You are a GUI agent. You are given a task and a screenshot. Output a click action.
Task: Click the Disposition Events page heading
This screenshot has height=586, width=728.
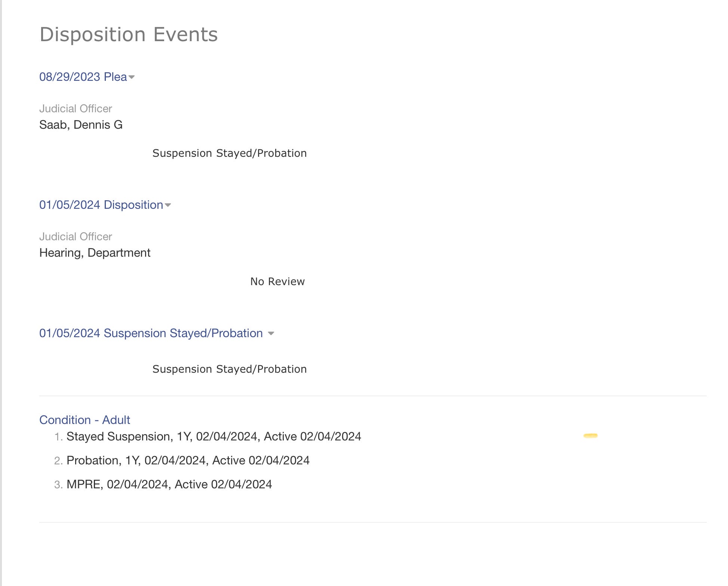pyautogui.click(x=129, y=34)
